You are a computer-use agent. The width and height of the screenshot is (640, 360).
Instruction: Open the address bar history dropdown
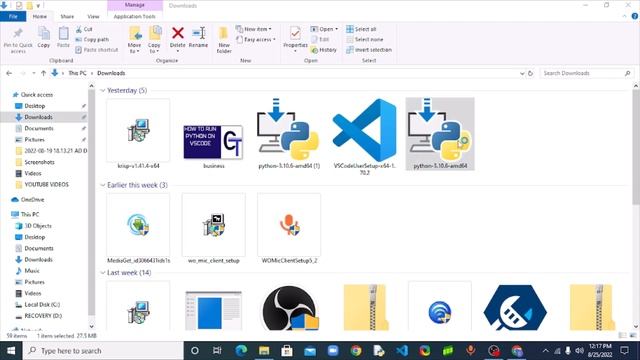coord(522,73)
